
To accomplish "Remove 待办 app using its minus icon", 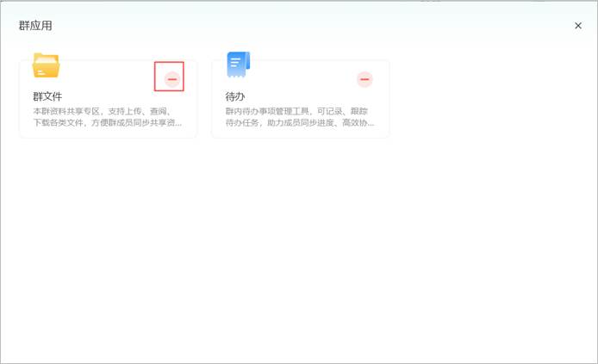I will [364, 79].
